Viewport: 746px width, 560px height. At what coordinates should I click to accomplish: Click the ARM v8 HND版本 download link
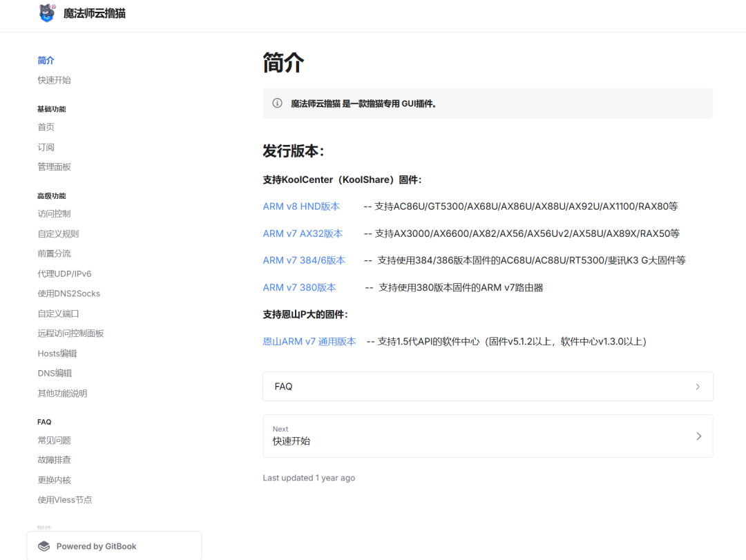click(301, 206)
